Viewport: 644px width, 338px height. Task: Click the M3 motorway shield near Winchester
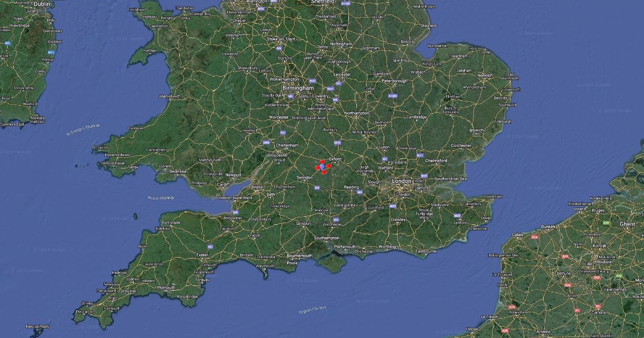pyautogui.click(x=336, y=219)
